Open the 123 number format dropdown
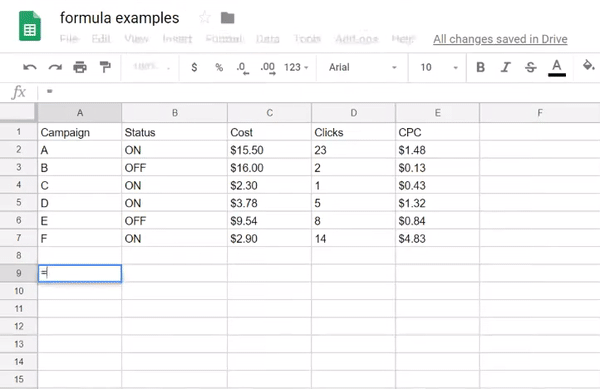This screenshot has width=600, height=389. pyautogui.click(x=296, y=67)
